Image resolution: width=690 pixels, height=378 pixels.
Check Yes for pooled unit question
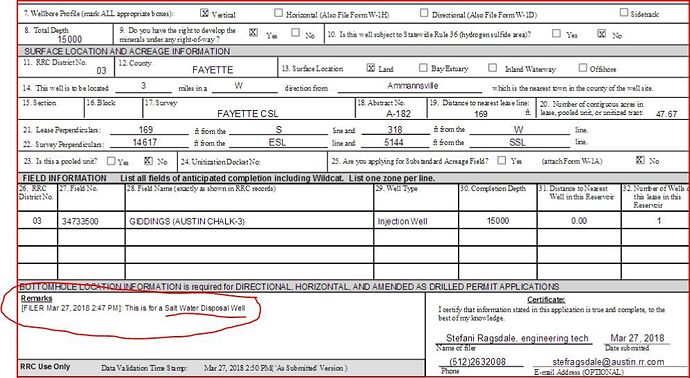pyautogui.click(x=111, y=161)
